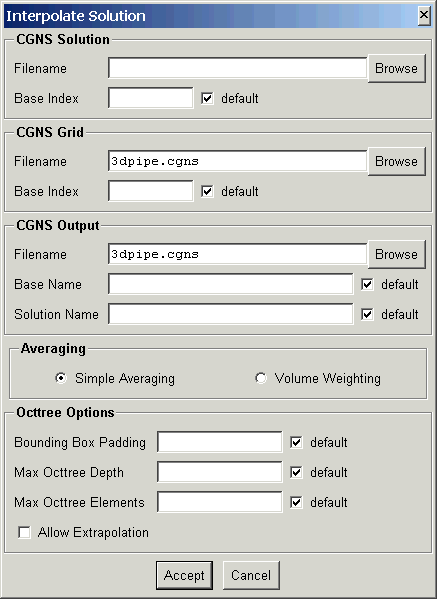This screenshot has height=599, width=437.
Task: Click the Bounding Box Padding field
Action: pyautogui.click(x=220, y=442)
